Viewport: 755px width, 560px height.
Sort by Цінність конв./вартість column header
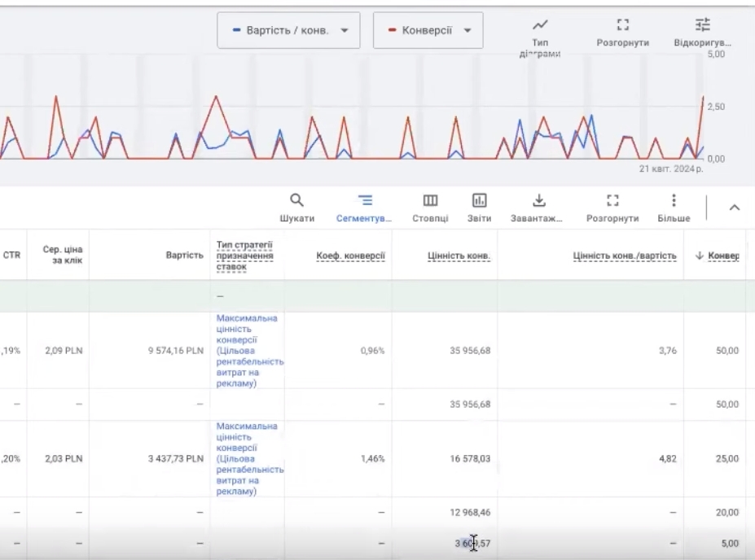click(x=625, y=256)
